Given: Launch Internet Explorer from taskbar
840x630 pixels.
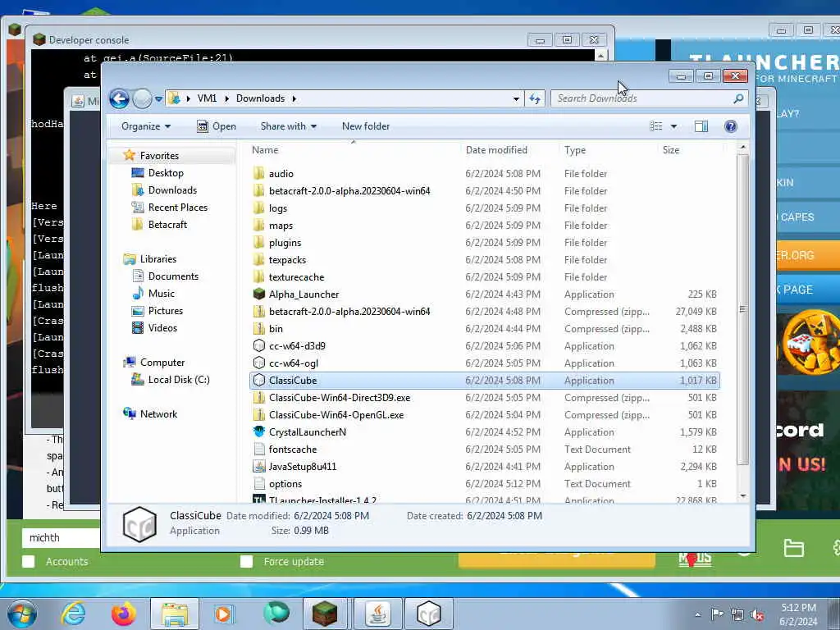Looking at the screenshot, I should click(73, 614).
